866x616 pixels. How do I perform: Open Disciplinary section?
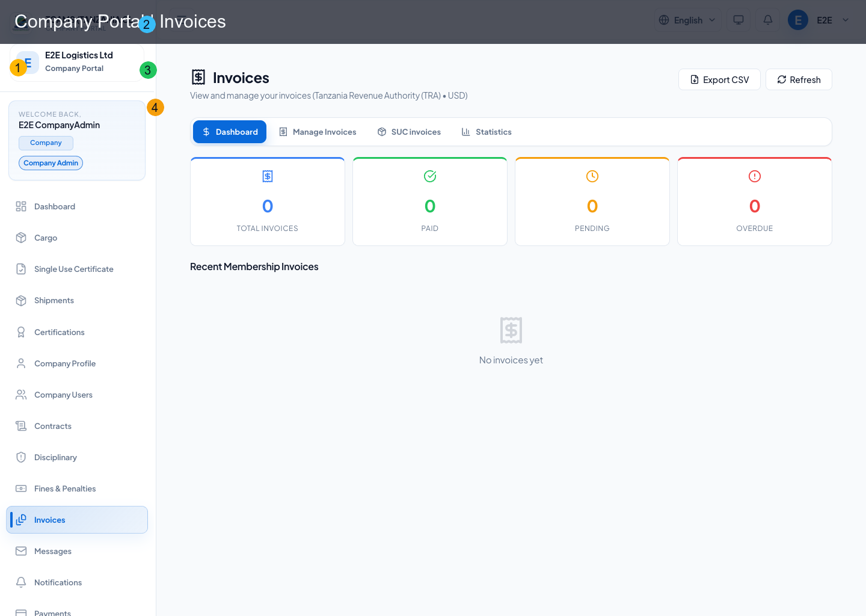click(77, 457)
